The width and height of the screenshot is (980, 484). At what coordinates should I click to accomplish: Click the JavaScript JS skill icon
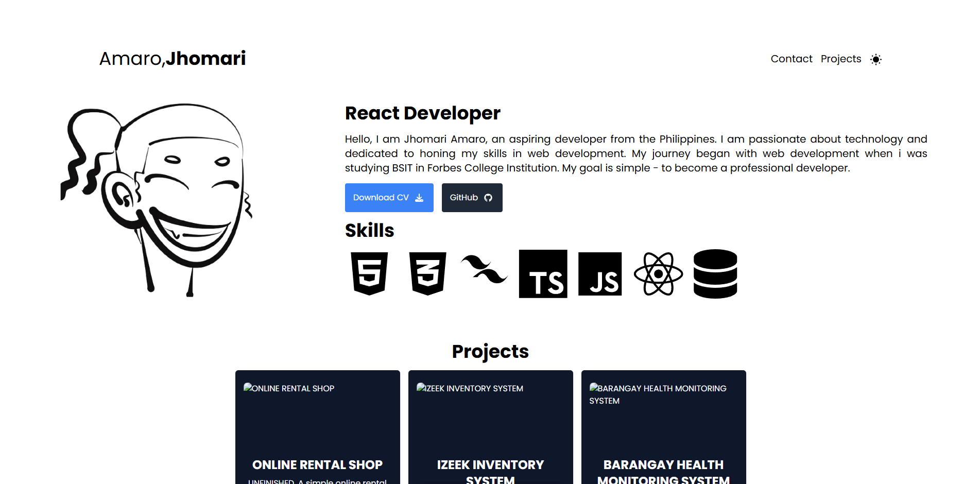point(600,274)
